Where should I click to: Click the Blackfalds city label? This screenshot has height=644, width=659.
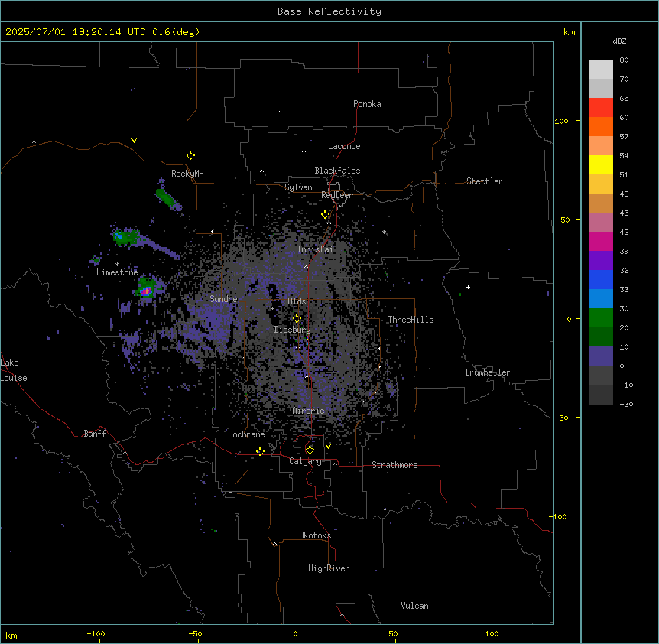(337, 171)
